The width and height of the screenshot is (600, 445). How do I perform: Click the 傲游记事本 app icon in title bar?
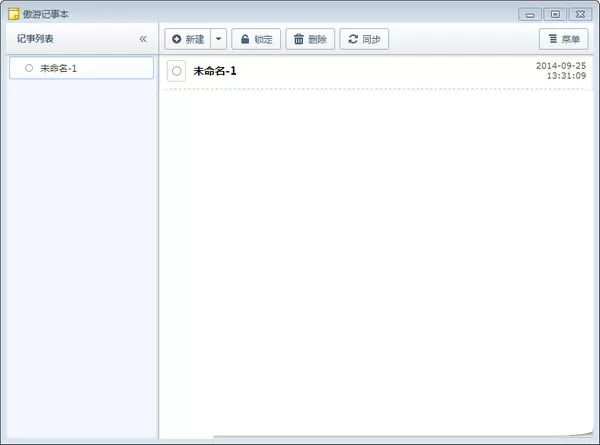click(13, 14)
